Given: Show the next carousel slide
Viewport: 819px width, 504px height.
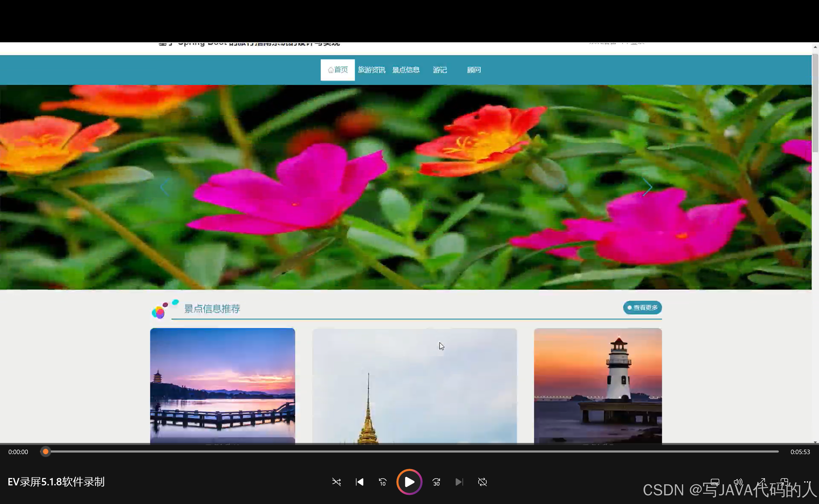Looking at the screenshot, I should [x=647, y=187].
